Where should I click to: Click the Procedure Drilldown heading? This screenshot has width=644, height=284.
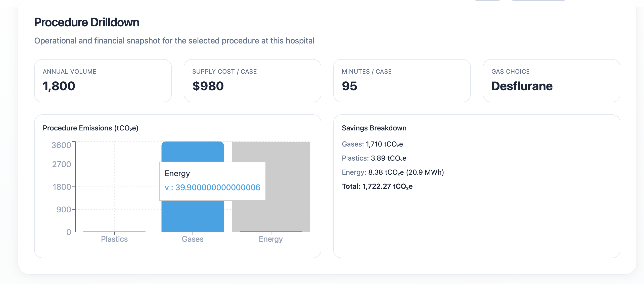[87, 22]
